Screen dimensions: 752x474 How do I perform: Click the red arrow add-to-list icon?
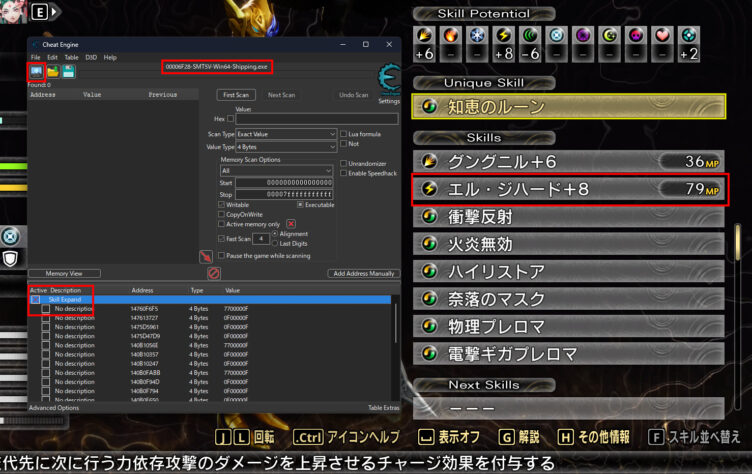pos(205,256)
